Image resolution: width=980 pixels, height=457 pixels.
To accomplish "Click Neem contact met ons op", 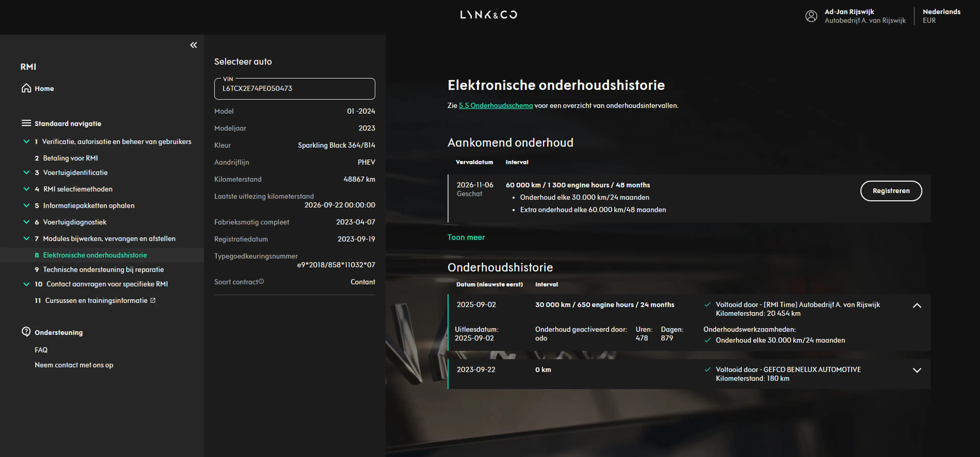I will [74, 365].
